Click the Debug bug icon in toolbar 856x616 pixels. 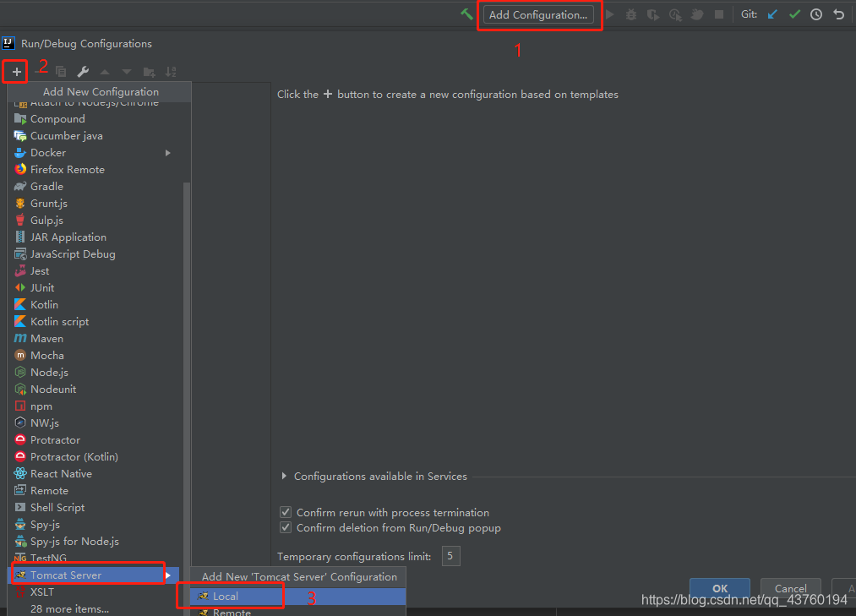(631, 14)
